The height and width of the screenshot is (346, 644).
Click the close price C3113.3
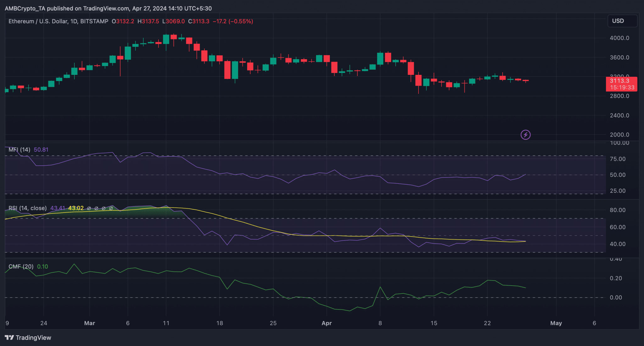199,21
